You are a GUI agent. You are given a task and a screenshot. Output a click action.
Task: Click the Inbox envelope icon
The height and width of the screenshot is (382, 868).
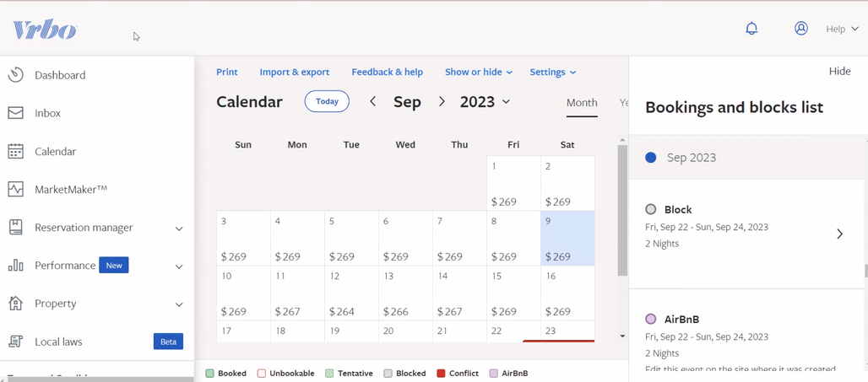(x=16, y=113)
